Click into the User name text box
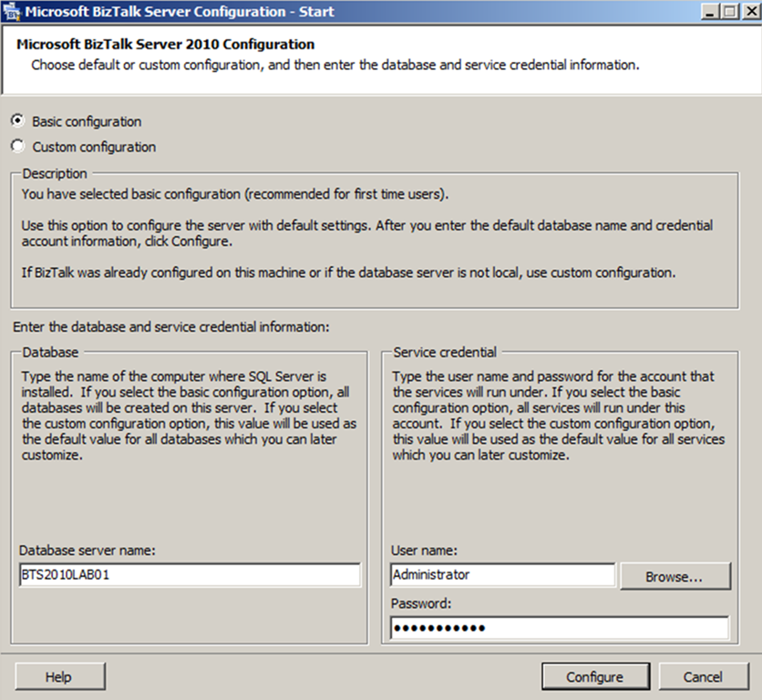This screenshot has height=700, width=762. 502,575
